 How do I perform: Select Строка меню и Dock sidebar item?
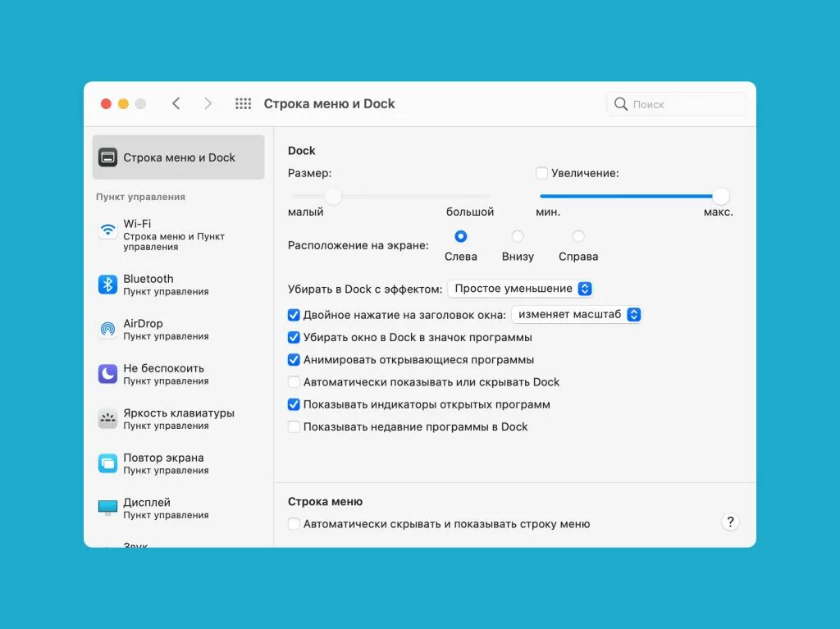[x=178, y=157]
